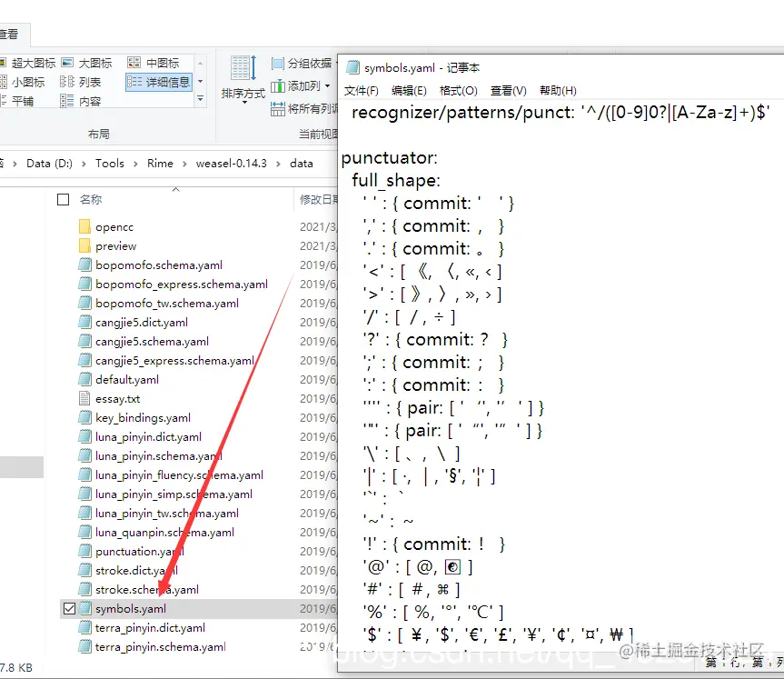Image resolution: width=784 pixels, height=679 pixels.
Task: Navigate to Data (D:) in breadcrumb
Action: click(49, 164)
